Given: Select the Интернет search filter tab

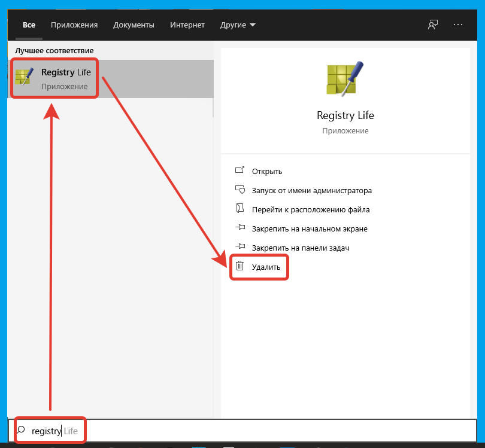Looking at the screenshot, I should coord(187,25).
